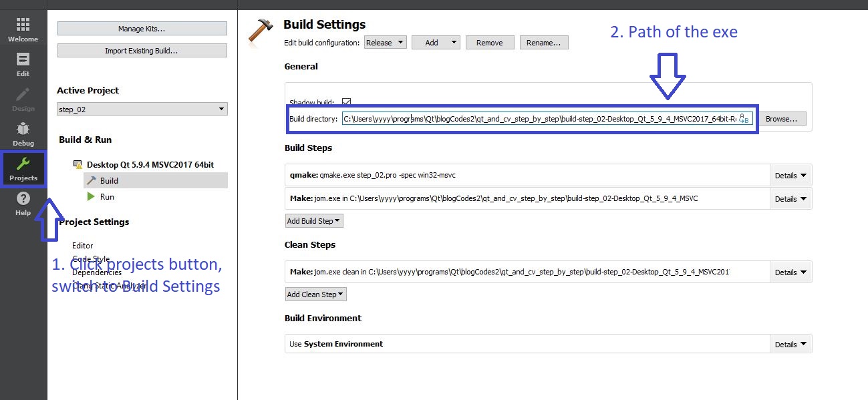Select Build under the Desktop Qt kit
The height and width of the screenshot is (400, 868).
click(108, 181)
